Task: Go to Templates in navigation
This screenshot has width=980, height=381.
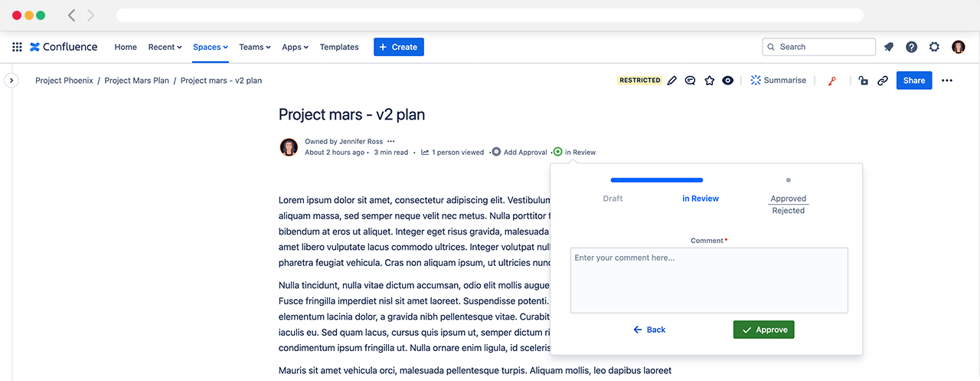Action: click(339, 47)
